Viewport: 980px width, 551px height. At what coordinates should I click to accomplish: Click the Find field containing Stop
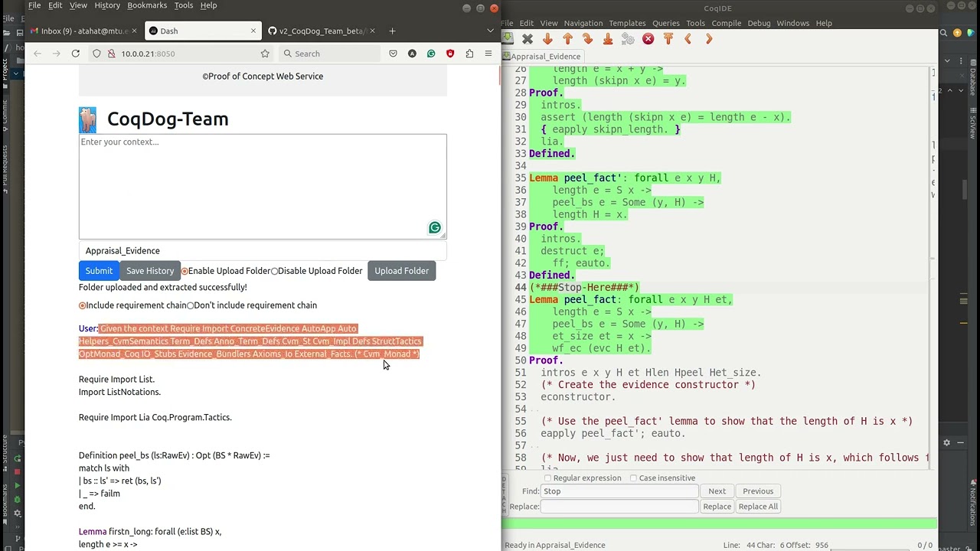pyautogui.click(x=619, y=491)
